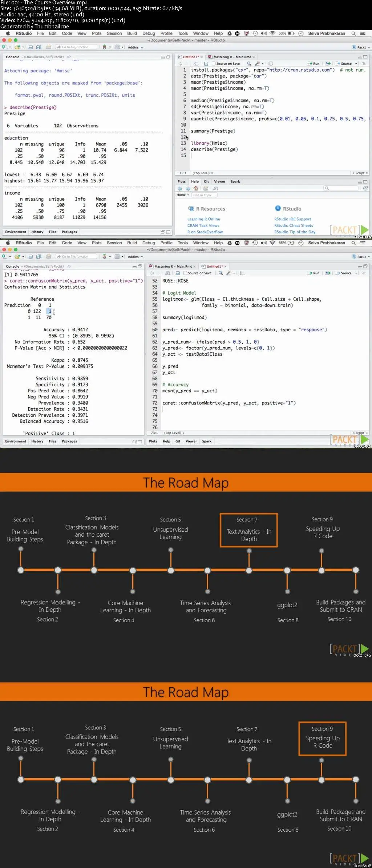Open Addins dropdown in first RStudio frame
This screenshot has height=868, width=372.
(135, 47)
